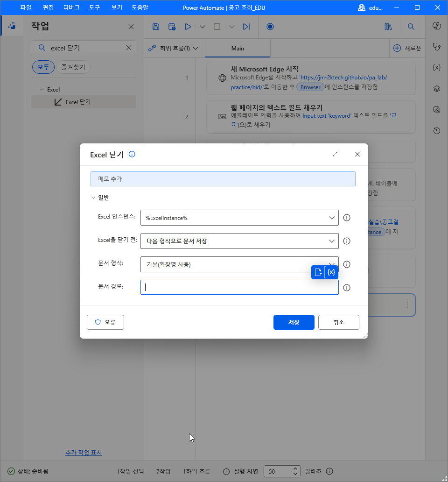
Task: Select the 모두 filter pill
Action: 43,67
